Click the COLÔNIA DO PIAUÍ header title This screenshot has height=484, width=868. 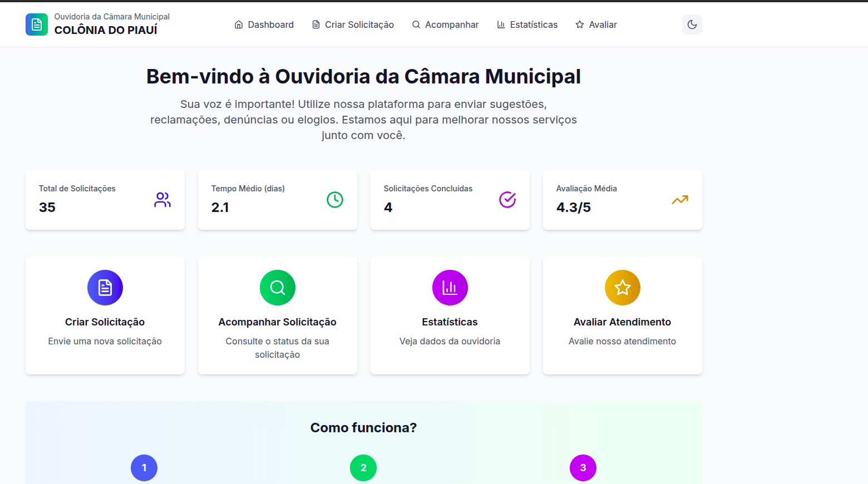(x=106, y=30)
